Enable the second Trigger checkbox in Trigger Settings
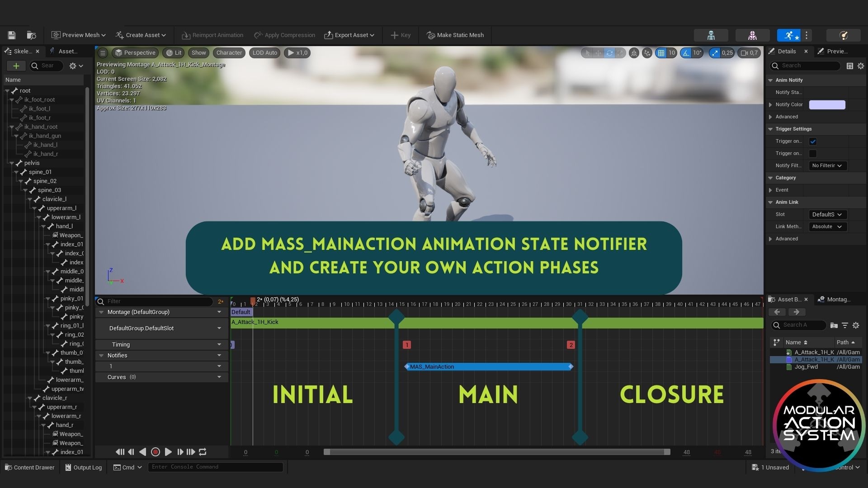Screen dimensions: 868x488 (813, 153)
